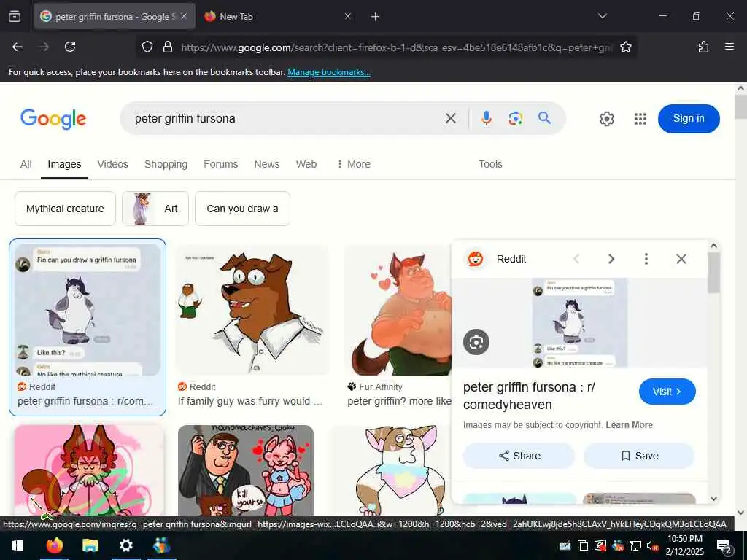Apply the Can you draw a chip
The image size is (747, 560).
coord(242,209)
